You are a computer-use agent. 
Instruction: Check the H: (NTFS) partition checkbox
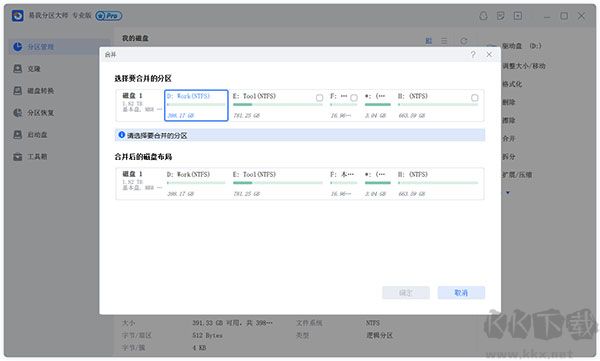[x=474, y=98]
